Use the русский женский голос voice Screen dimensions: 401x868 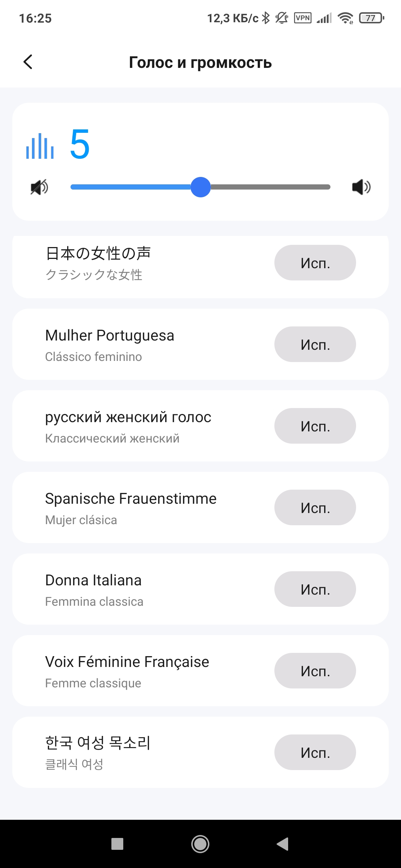315,426
